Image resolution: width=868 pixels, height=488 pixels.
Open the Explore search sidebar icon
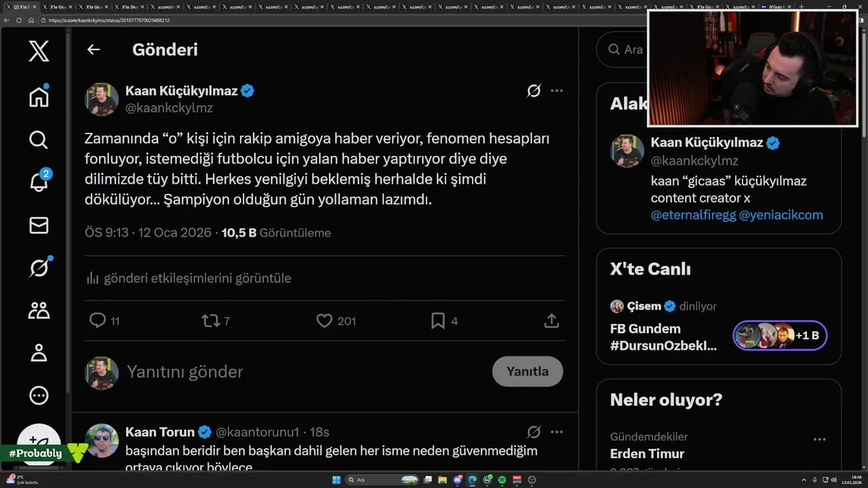click(39, 140)
